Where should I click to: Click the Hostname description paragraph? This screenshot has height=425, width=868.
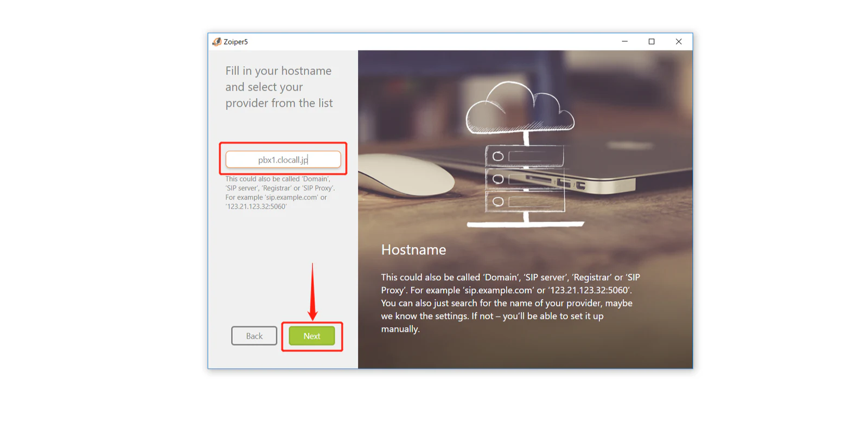[x=510, y=303]
